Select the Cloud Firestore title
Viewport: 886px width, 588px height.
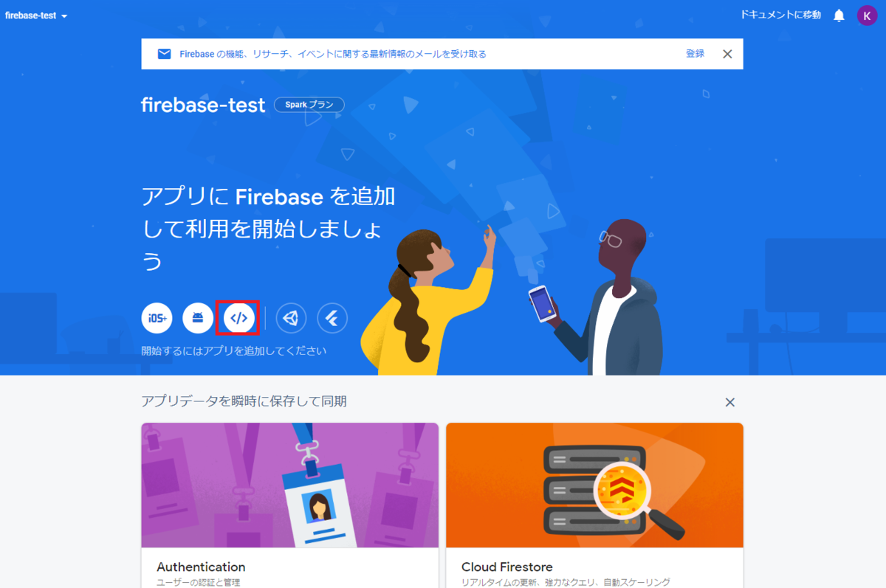507,567
